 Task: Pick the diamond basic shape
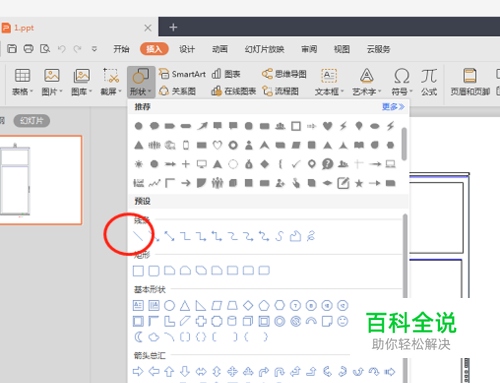coord(248,305)
